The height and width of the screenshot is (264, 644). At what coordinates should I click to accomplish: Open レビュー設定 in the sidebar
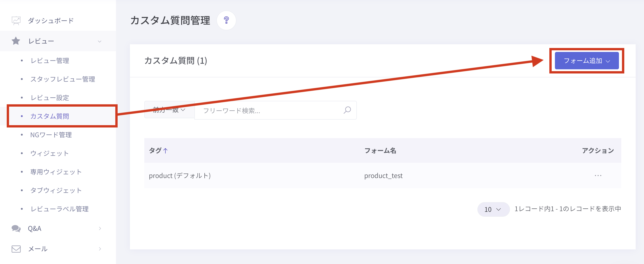tap(50, 98)
